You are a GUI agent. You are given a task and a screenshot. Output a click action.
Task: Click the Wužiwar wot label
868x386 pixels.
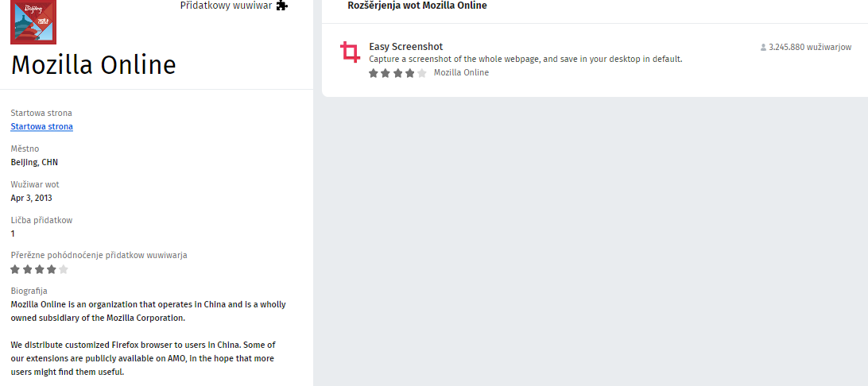click(35, 185)
